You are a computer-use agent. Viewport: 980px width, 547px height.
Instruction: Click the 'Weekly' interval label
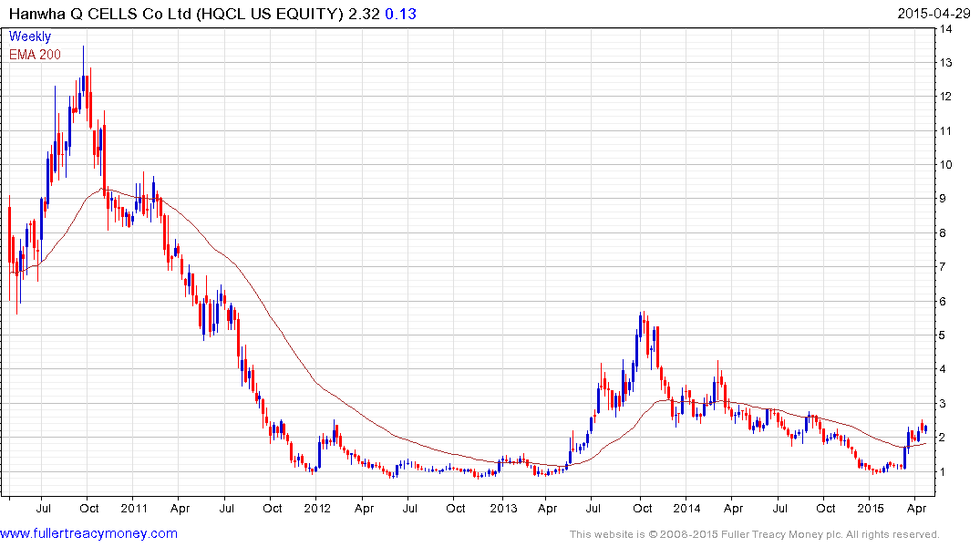coord(30,36)
